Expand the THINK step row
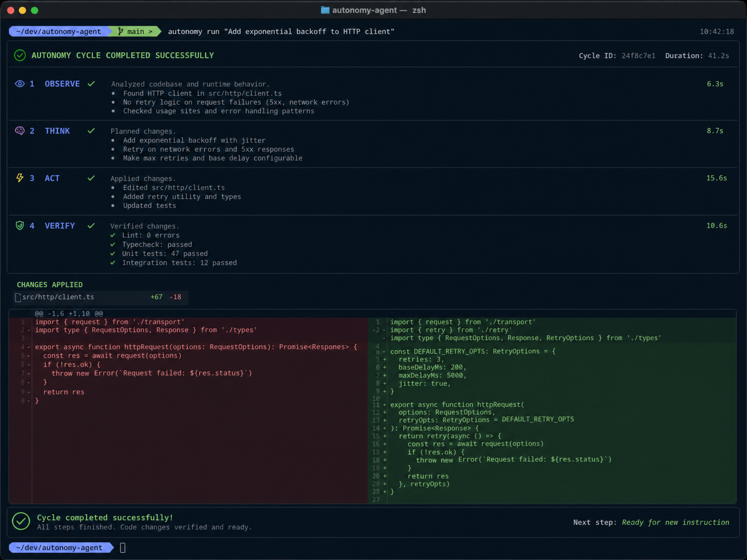Image resolution: width=747 pixels, height=560 pixels. [373, 144]
